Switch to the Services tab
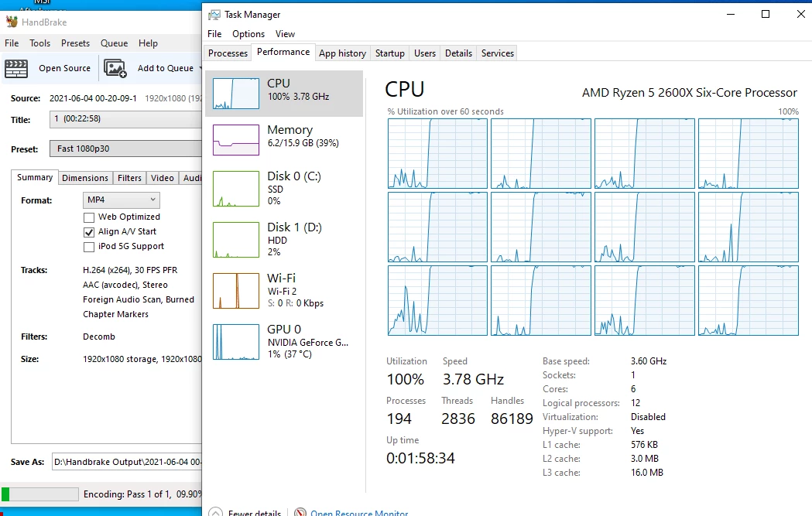812x516 pixels. (497, 53)
